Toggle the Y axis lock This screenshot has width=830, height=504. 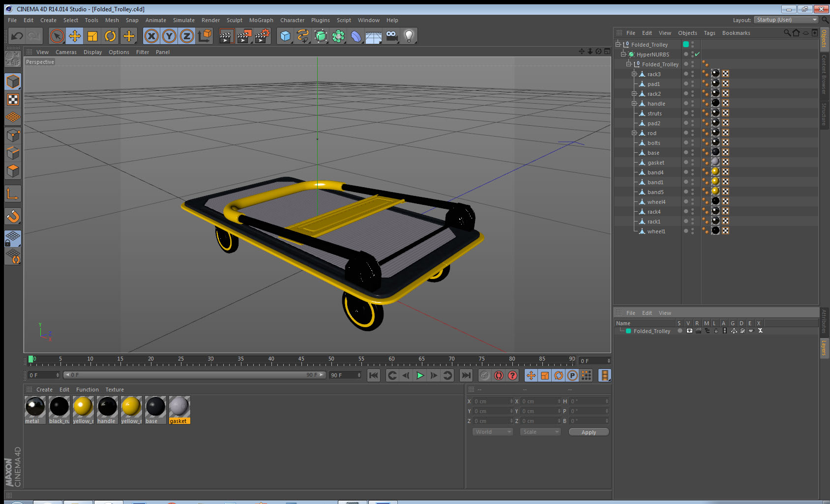[x=169, y=36]
